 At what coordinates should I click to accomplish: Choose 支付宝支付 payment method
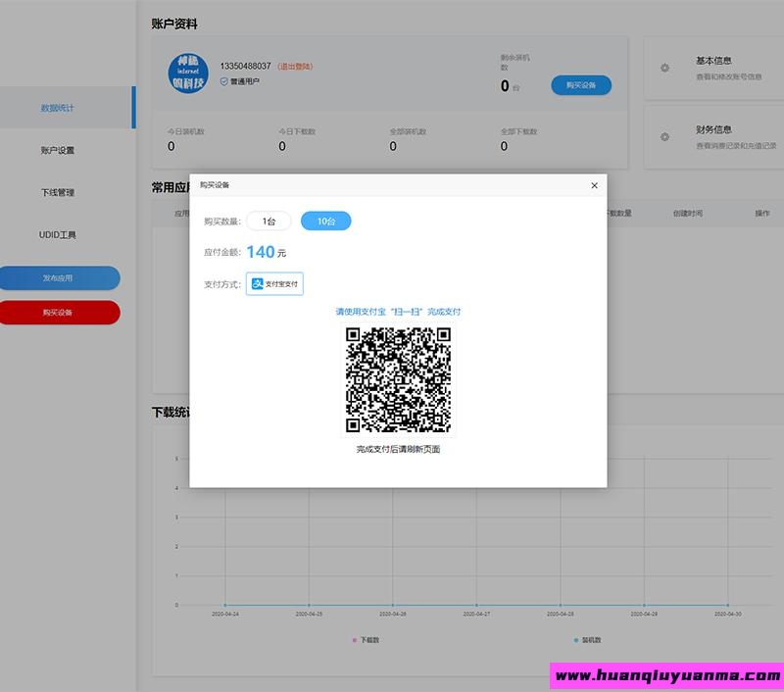point(274,283)
